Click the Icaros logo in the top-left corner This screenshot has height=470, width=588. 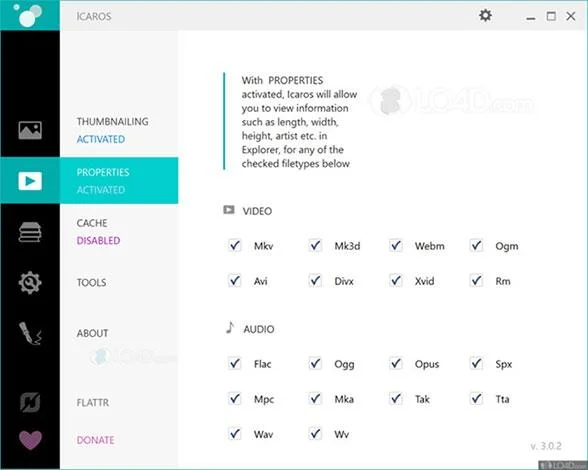(x=28, y=15)
